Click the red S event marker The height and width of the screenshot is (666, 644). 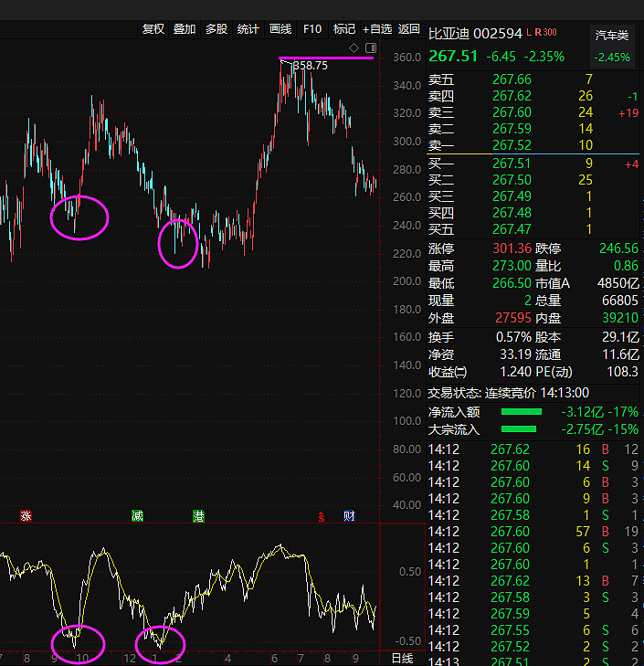tap(322, 516)
